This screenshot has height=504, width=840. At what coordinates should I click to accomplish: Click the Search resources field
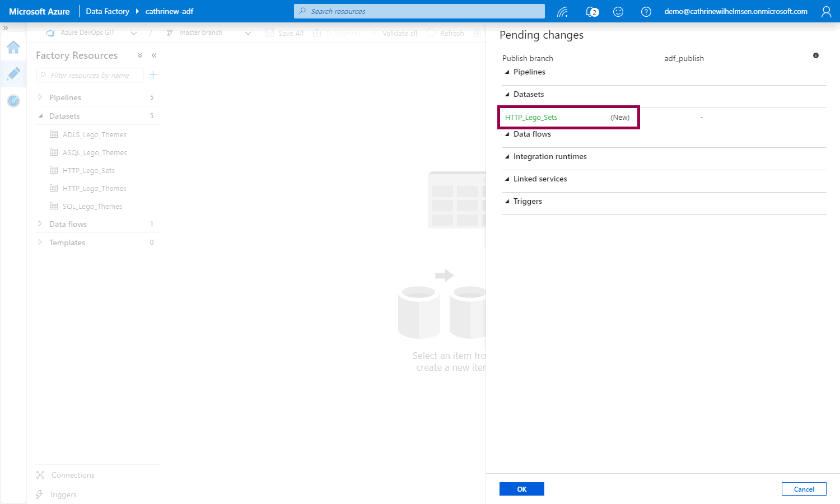point(419,11)
